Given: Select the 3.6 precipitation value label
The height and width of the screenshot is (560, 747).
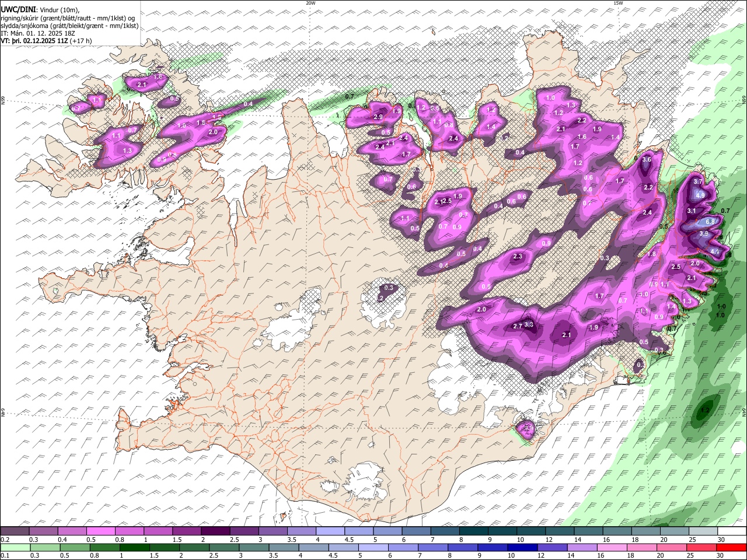Looking at the screenshot, I should pyautogui.click(x=646, y=159).
